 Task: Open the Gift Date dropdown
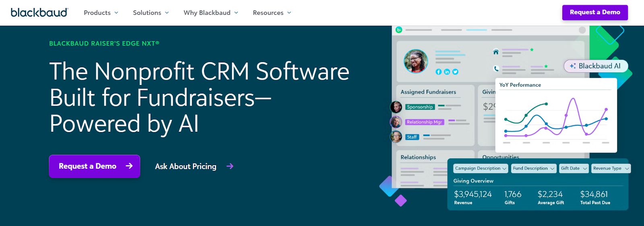[x=574, y=168]
